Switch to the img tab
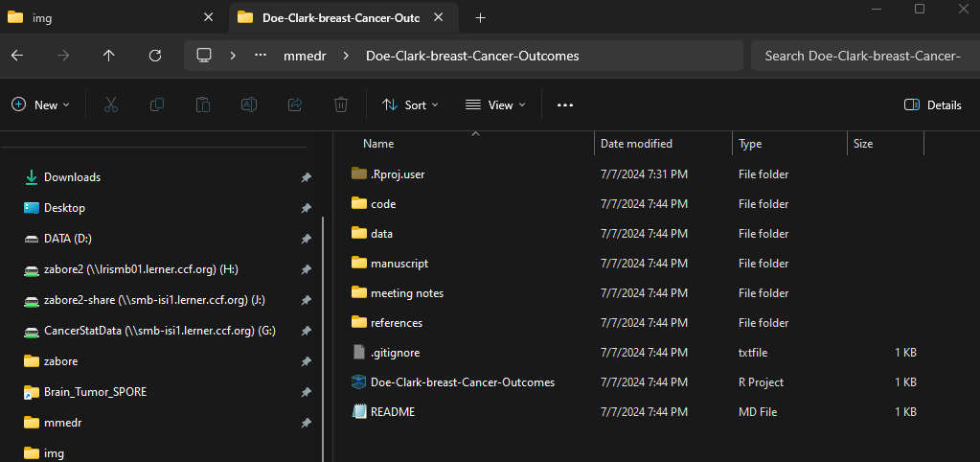 point(112,18)
